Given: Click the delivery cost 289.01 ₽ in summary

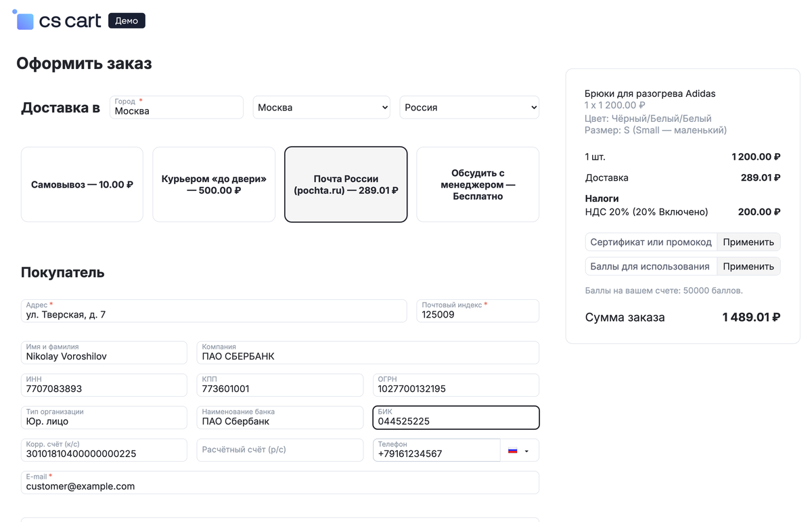Looking at the screenshot, I should pyautogui.click(x=761, y=177).
